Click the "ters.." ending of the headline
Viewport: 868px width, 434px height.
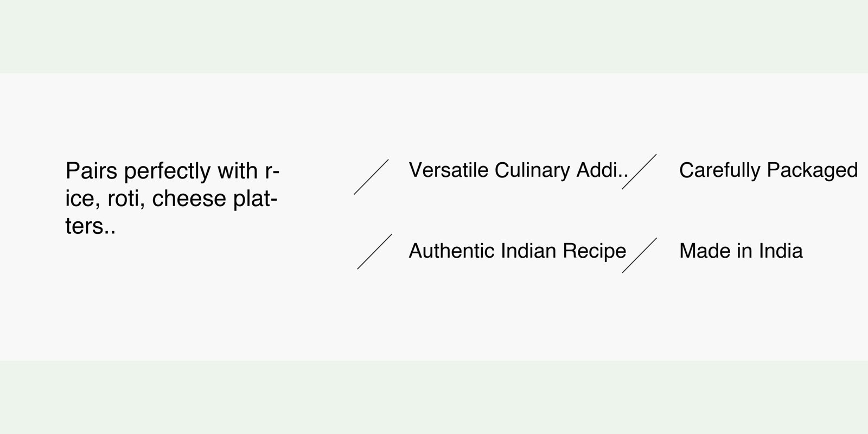tap(91, 227)
